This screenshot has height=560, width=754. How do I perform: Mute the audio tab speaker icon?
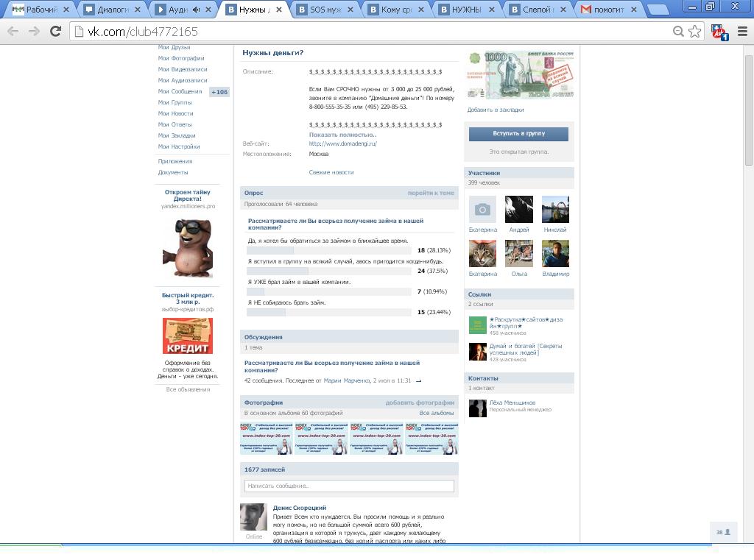click(x=196, y=9)
